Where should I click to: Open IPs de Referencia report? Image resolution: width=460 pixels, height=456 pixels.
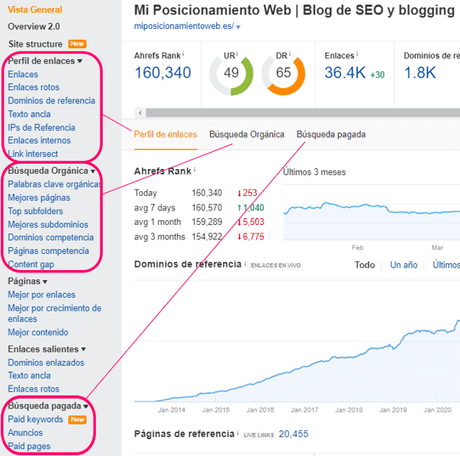pos(42,127)
